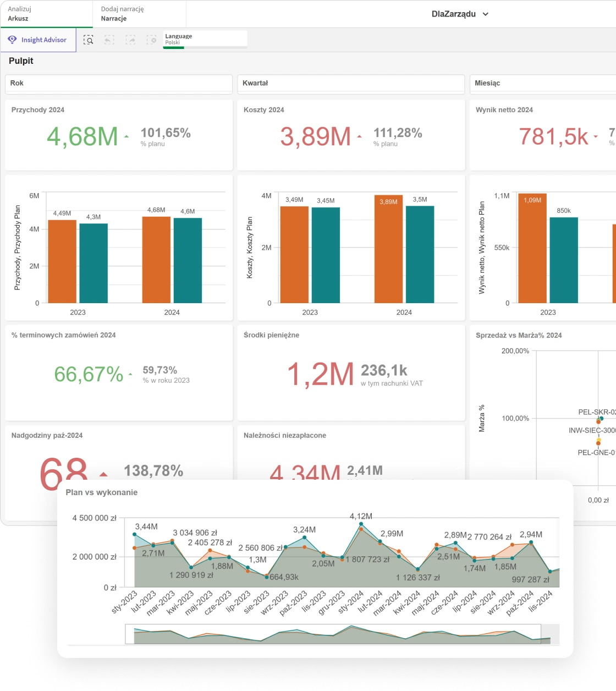Click the step back selection icon
This screenshot has width=616, height=691.
(109, 40)
